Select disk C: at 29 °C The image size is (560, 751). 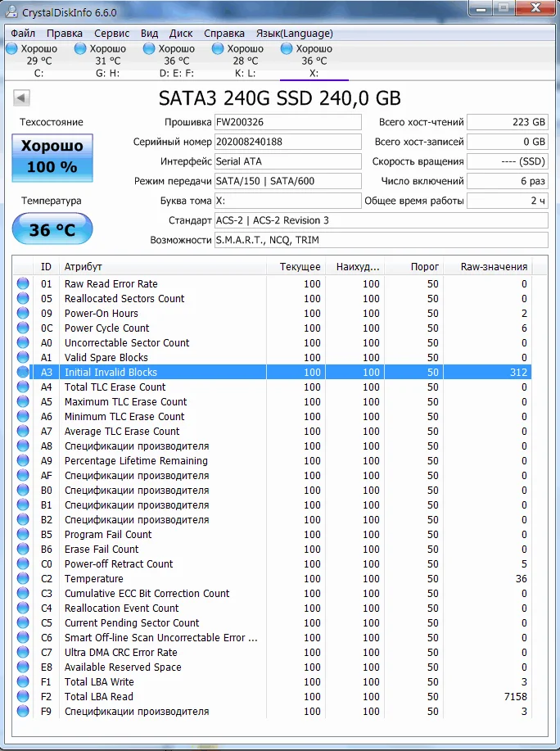click(39, 61)
